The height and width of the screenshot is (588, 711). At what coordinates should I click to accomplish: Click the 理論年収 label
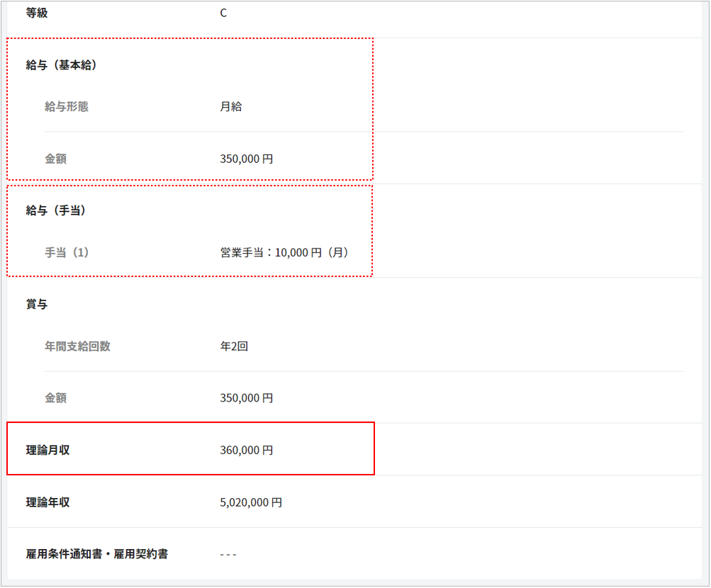click(48, 502)
